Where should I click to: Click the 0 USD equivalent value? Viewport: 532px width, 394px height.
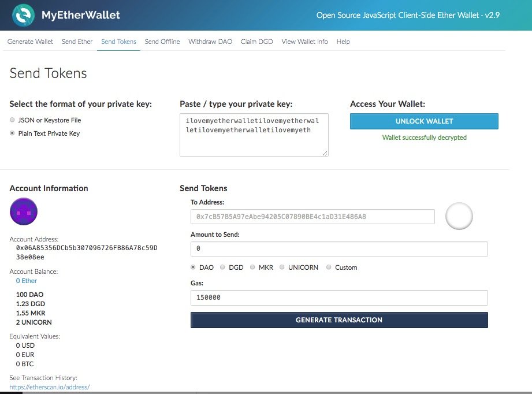click(25, 345)
